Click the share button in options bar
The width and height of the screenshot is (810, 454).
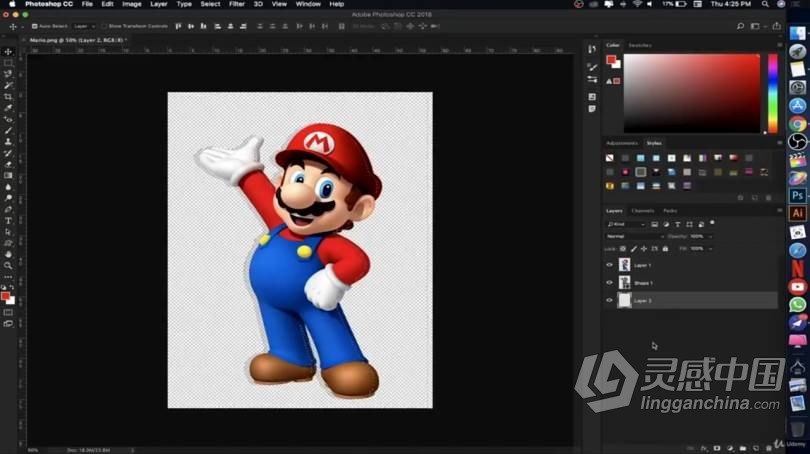776,26
